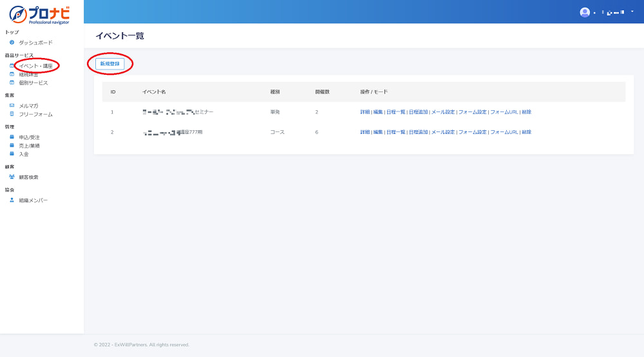Click event name ending in セミナー
The width and height of the screenshot is (644, 357).
tap(178, 111)
